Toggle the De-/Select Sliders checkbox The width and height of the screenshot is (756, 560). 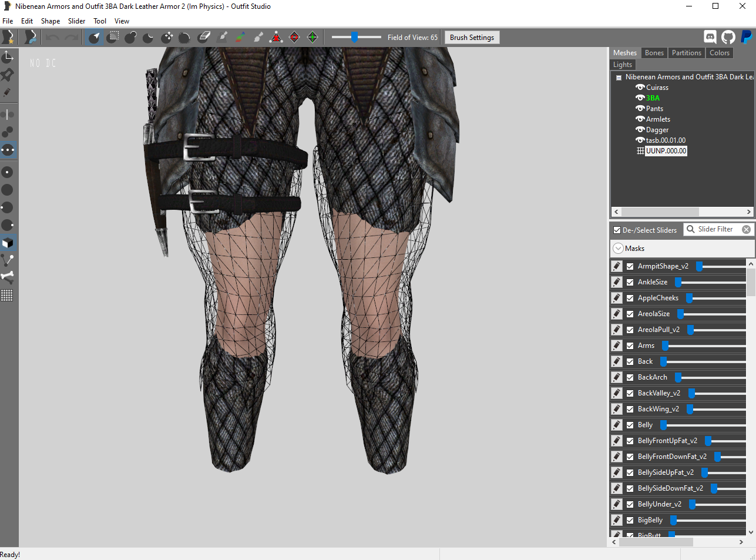617,230
